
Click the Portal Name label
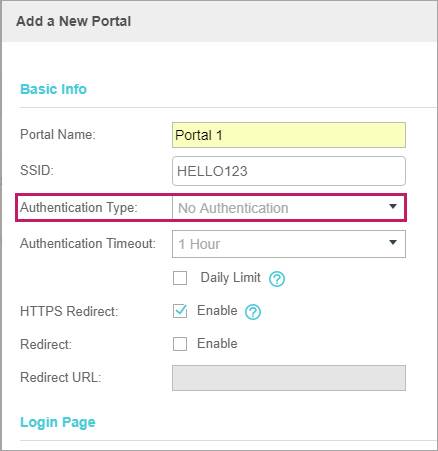pyautogui.click(x=58, y=135)
